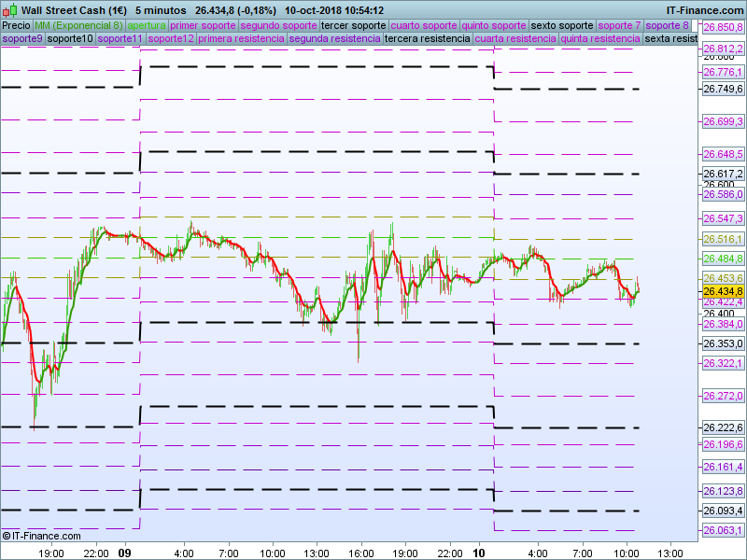
Task: Select the tercera resistencia label
Action: point(427,39)
